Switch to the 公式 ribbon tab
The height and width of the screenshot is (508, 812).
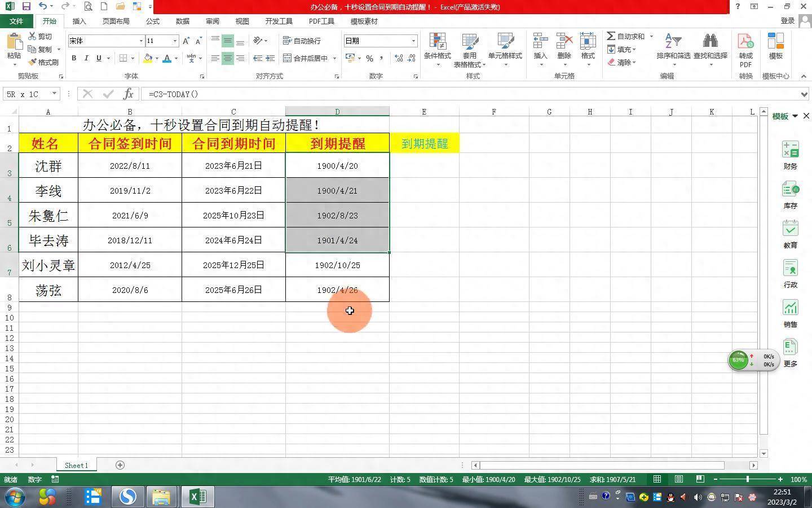point(152,21)
